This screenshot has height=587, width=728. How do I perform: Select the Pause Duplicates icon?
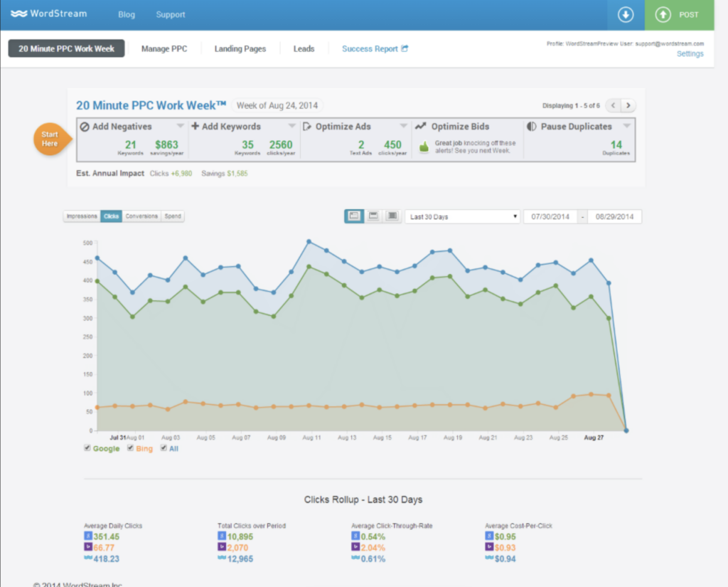coord(531,127)
